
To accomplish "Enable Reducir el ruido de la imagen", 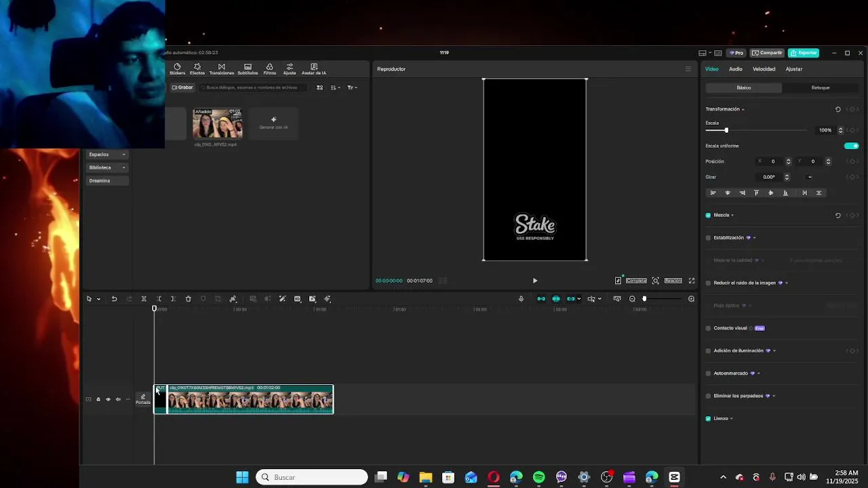I will click(x=708, y=283).
